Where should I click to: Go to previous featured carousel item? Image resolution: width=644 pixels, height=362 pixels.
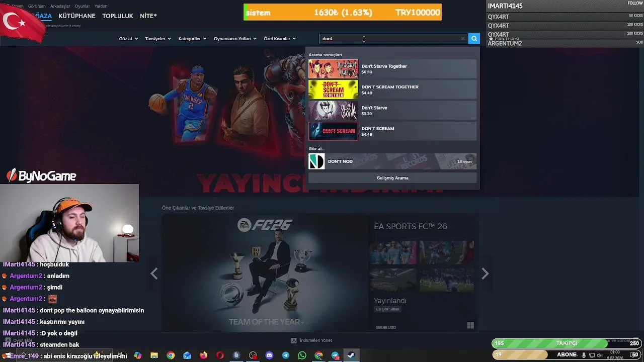coord(154,274)
